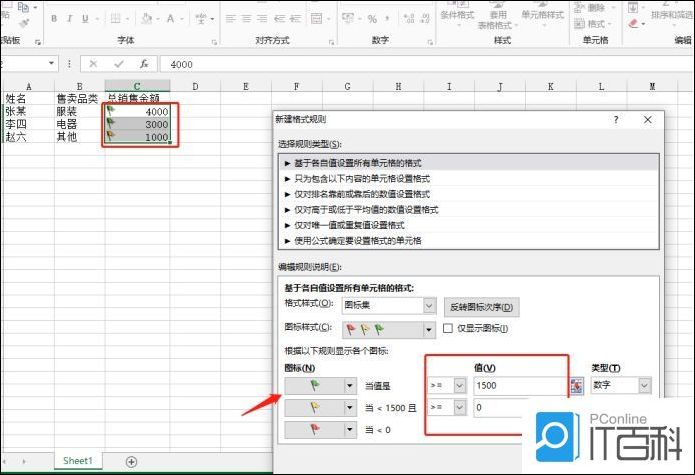Open the font group dialog launcher
The width and height of the screenshot is (695, 475).
[x=215, y=42]
